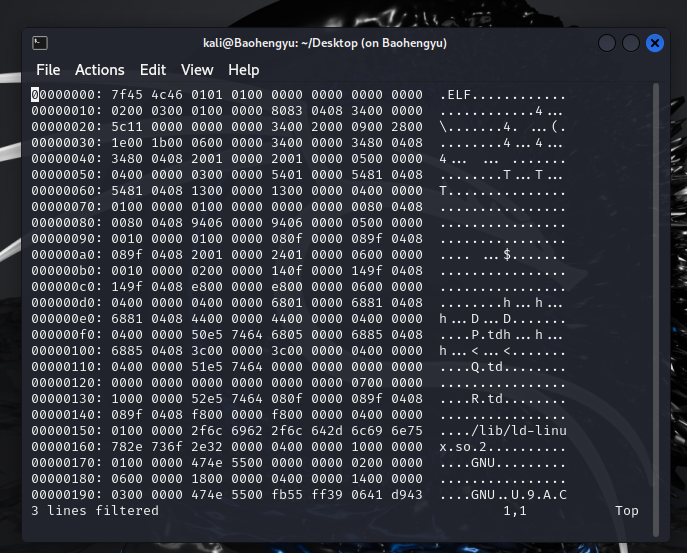Screen dimensions: 687x553
Task: Click offset '000000e0:'
Action: 67,319
